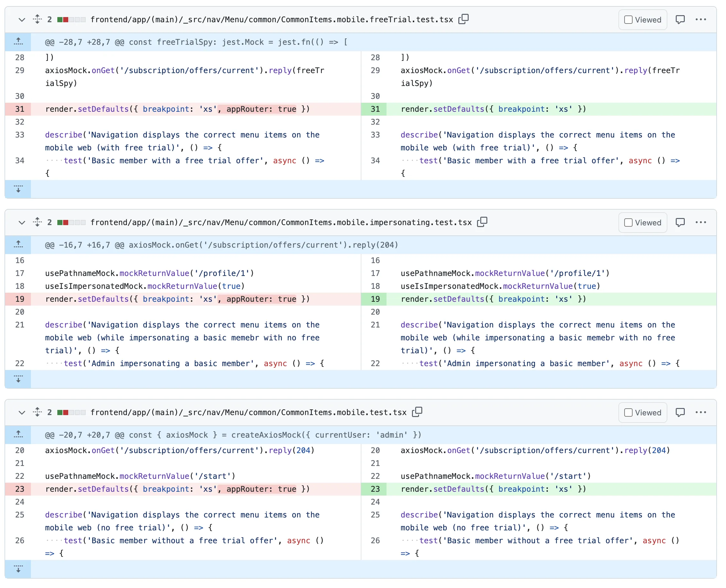This screenshot has width=726, height=588.
Task: Expand all lines in freeTrial.test.tsx diff
Action: tap(37, 19)
